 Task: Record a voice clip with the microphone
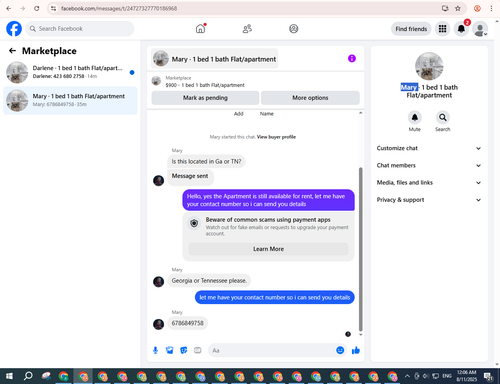155,350
